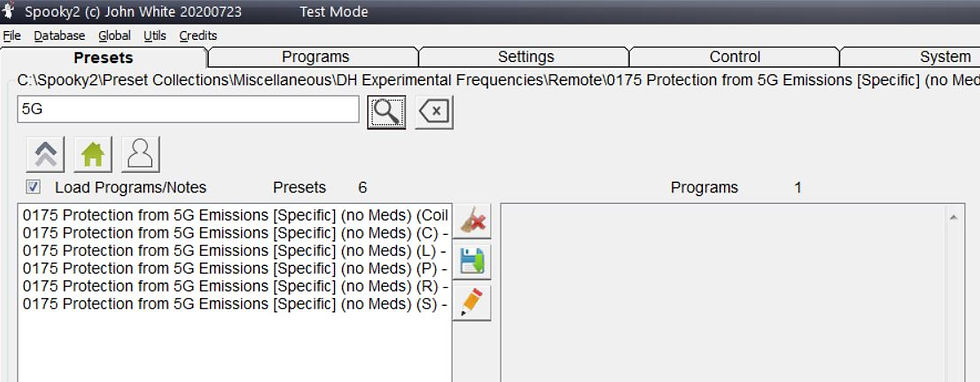Go to home folder with green house icon
This screenshot has width=980, height=382.
pyautogui.click(x=93, y=154)
